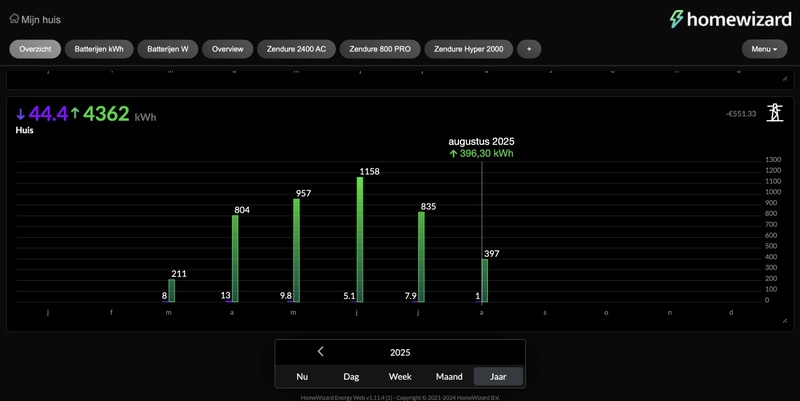Image resolution: width=800 pixels, height=401 pixels.
Task: Click the purple import arrow icon
Action: [20, 114]
